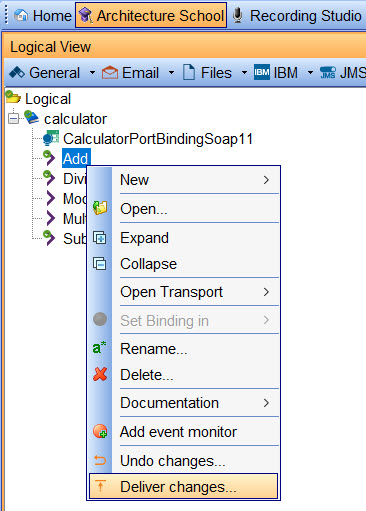
Task: Select the calculator service component
Action: [x=75, y=119]
